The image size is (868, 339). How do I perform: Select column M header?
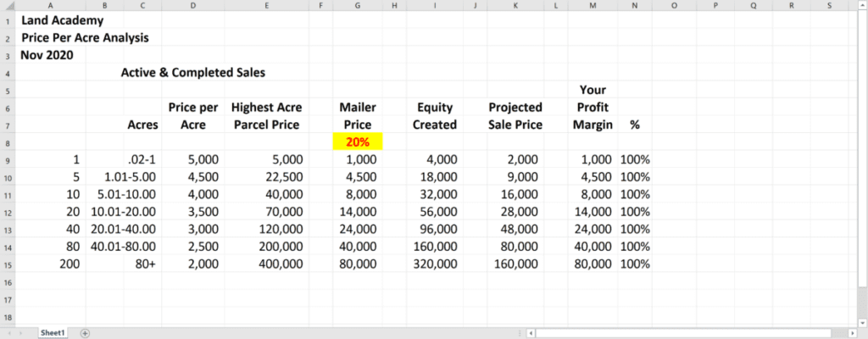coord(592,5)
